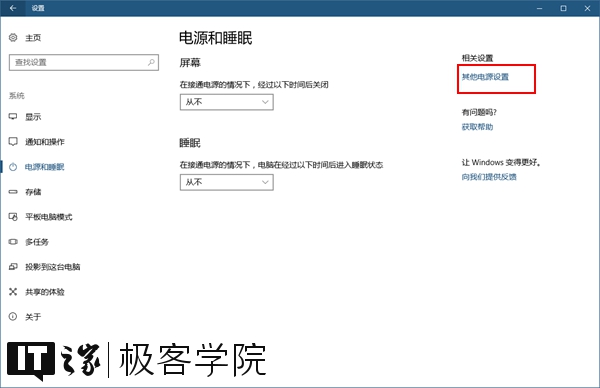This screenshot has height=388, width=600.
Task: Maximize the Settings window
Action: click(563, 8)
